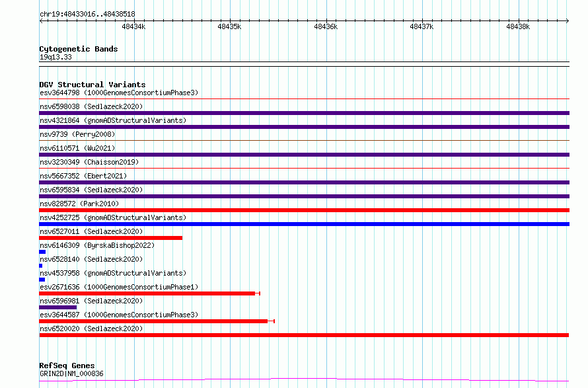Select variant label nsv3230349 (Chaisson2019)

coord(89,162)
